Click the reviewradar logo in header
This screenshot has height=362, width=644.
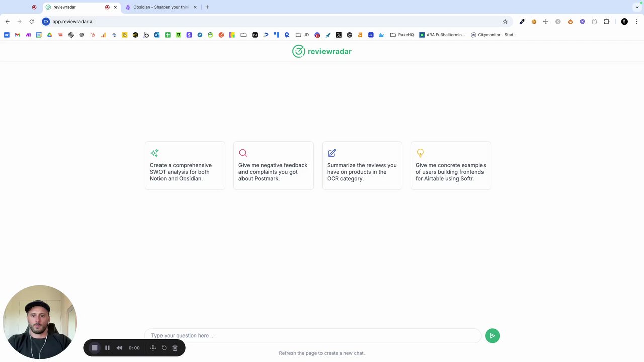click(x=322, y=51)
